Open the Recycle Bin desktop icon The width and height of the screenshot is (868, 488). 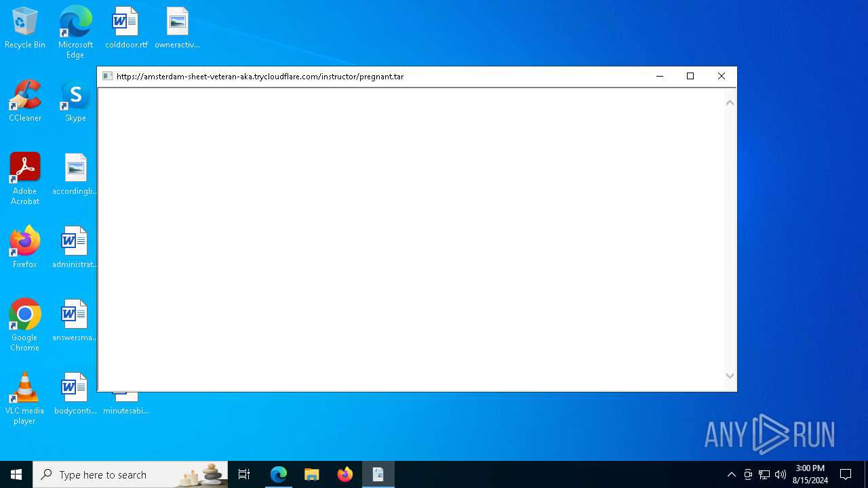click(25, 28)
